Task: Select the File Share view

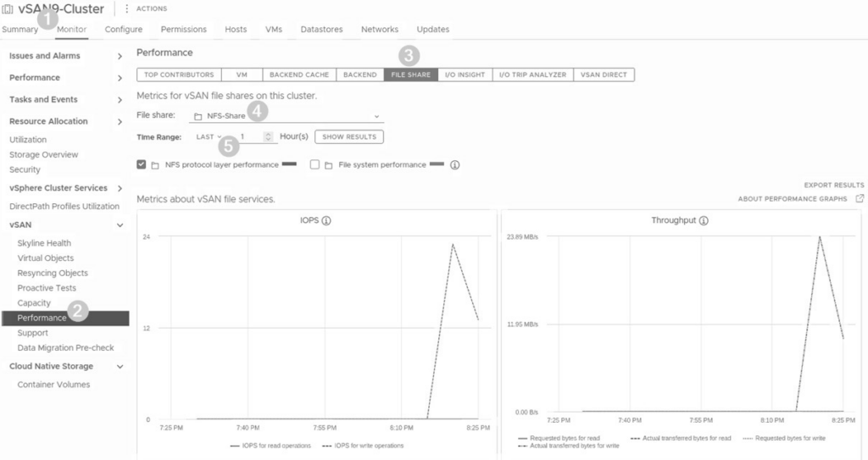Action: click(x=411, y=75)
